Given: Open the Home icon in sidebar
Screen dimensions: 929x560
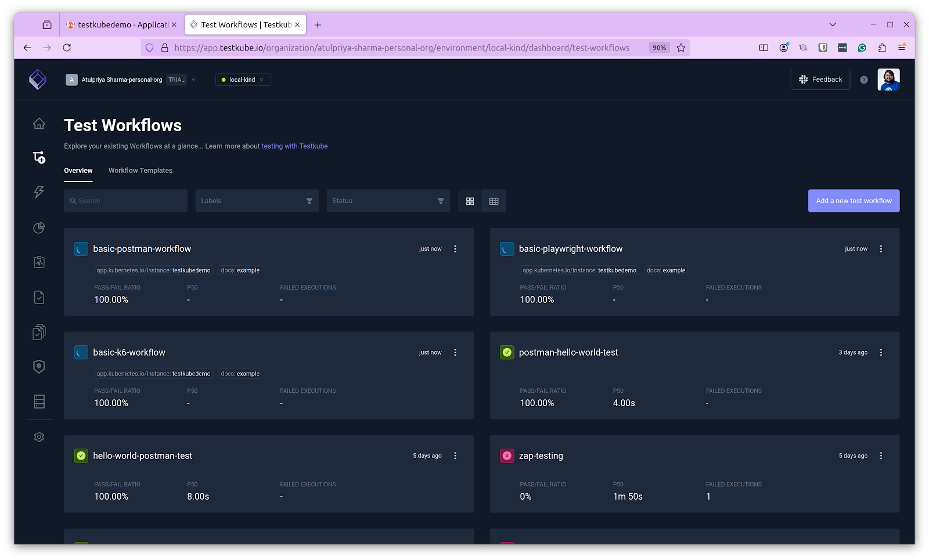Looking at the screenshot, I should pyautogui.click(x=39, y=124).
